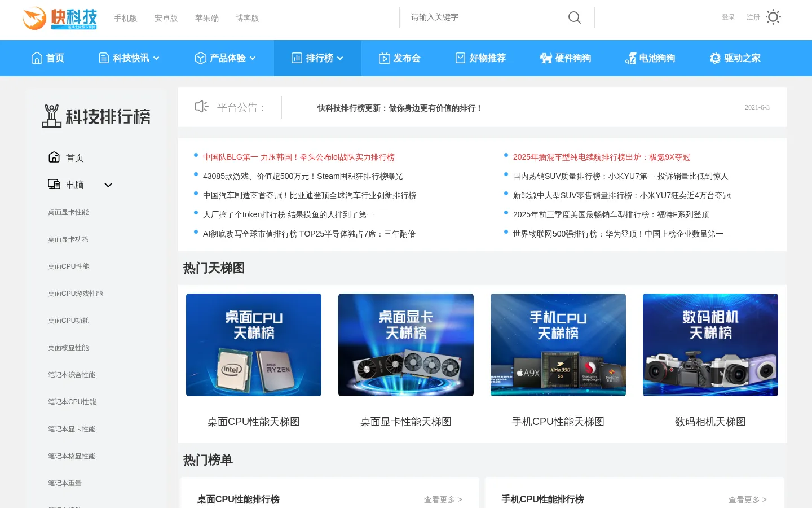Image resolution: width=812 pixels, height=508 pixels.
Task: Select 笔记本综合性能 in sidebar
Action: [x=72, y=375]
